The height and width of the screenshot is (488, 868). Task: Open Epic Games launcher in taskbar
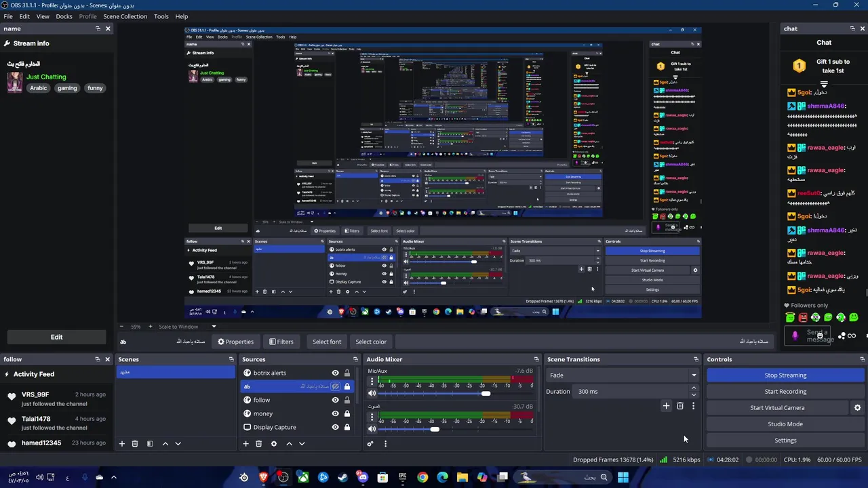[x=403, y=477]
